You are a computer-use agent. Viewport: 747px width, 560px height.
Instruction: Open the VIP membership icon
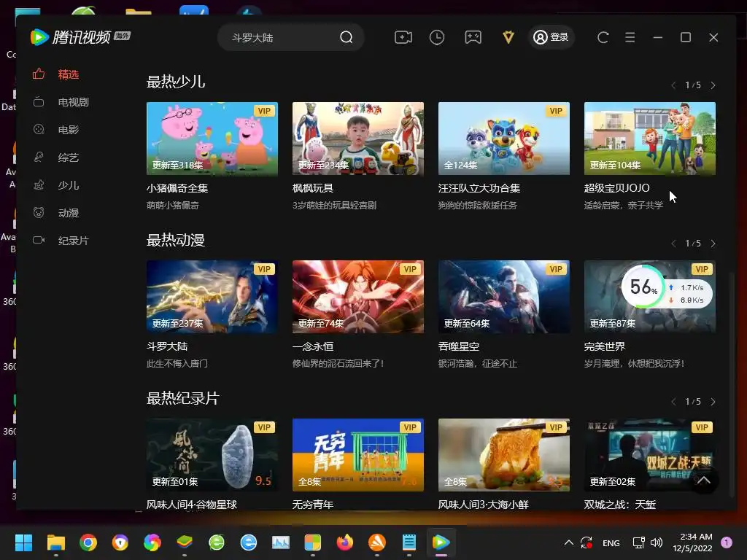(x=508, y=37)
